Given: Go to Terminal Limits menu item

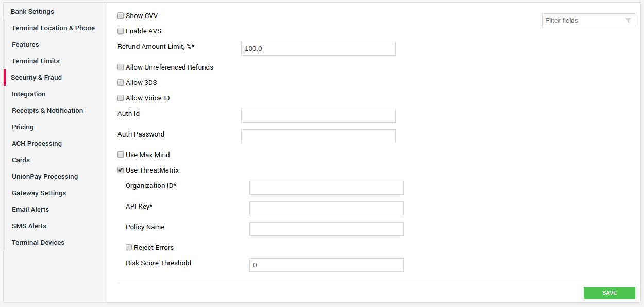Looking at the screenshot, I should (36, 61).
